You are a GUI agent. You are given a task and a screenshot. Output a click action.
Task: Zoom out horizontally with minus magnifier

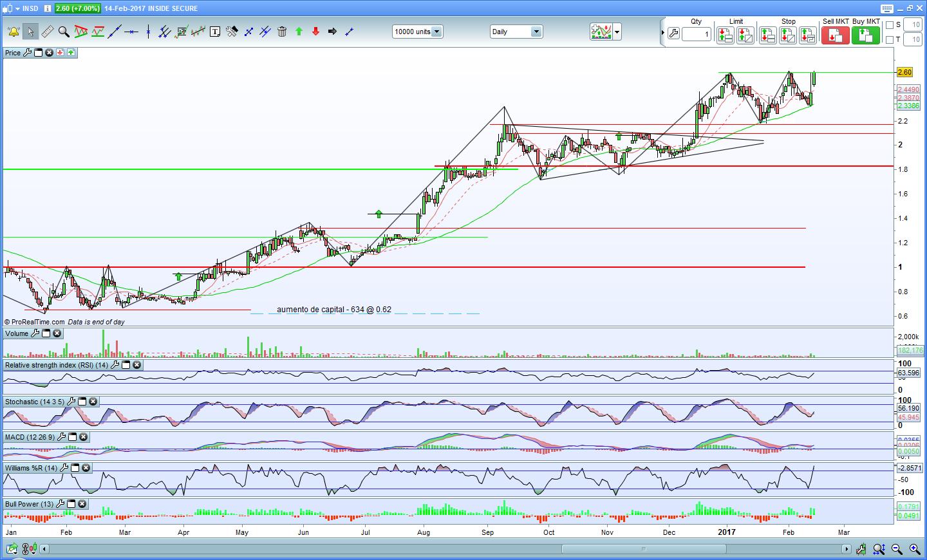click(897, 549)
